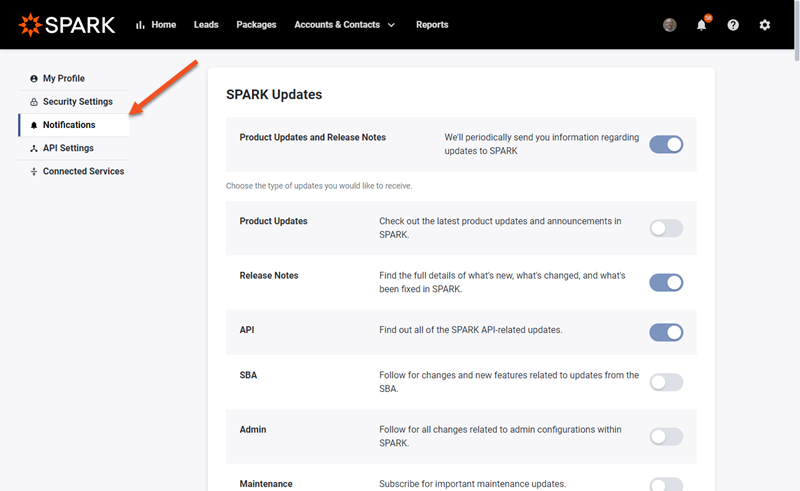Click the 'SBA' row label

tap(248, 375)
